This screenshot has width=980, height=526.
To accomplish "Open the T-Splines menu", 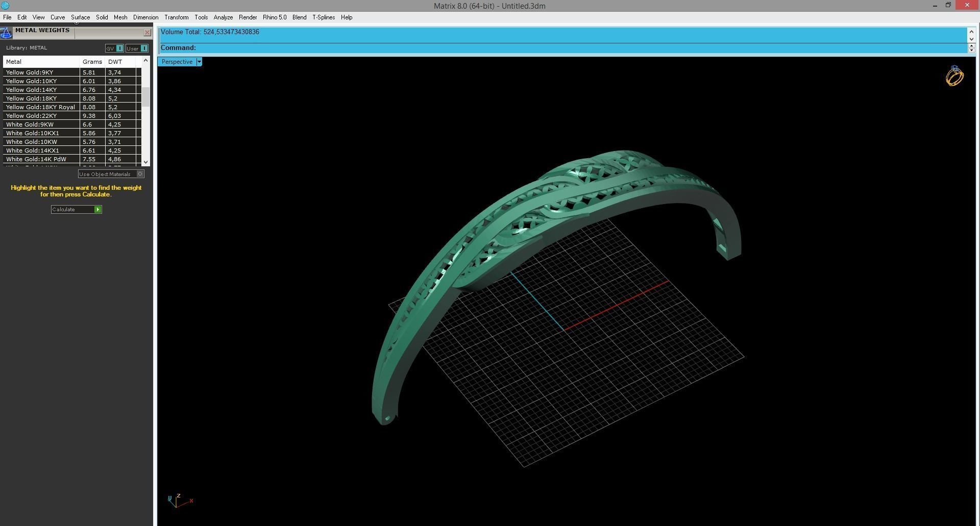I will click(324, 17).
